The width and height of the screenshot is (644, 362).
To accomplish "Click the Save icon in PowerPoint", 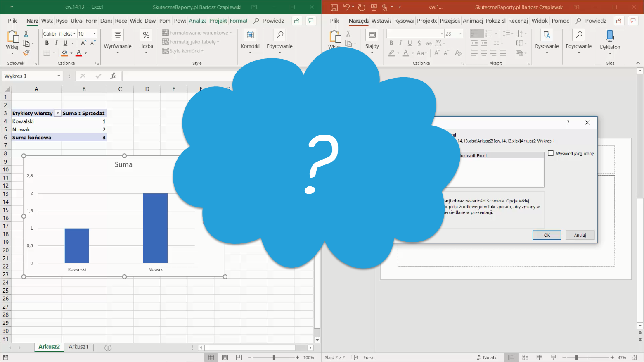I will pyautogui.click(x=334, y=7).
